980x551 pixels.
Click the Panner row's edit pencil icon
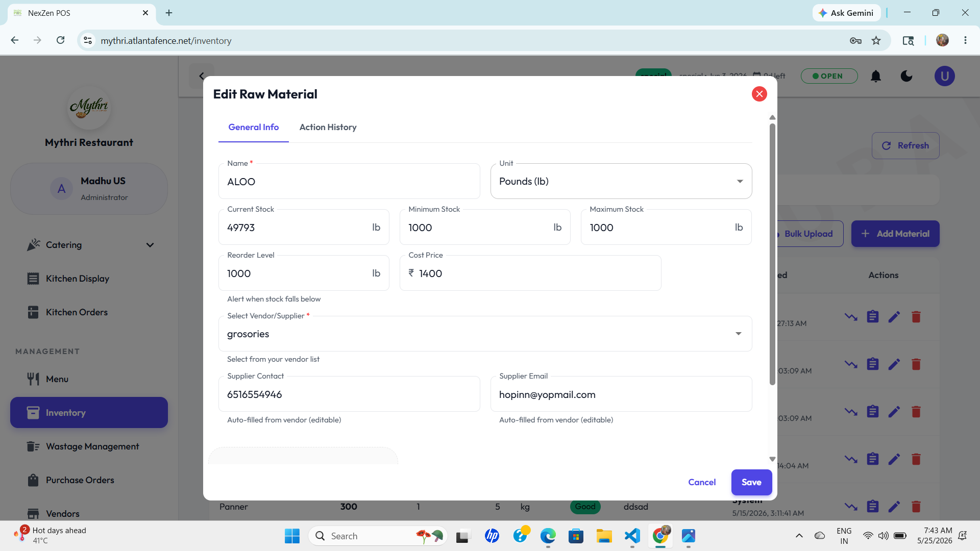coord(894,506)
